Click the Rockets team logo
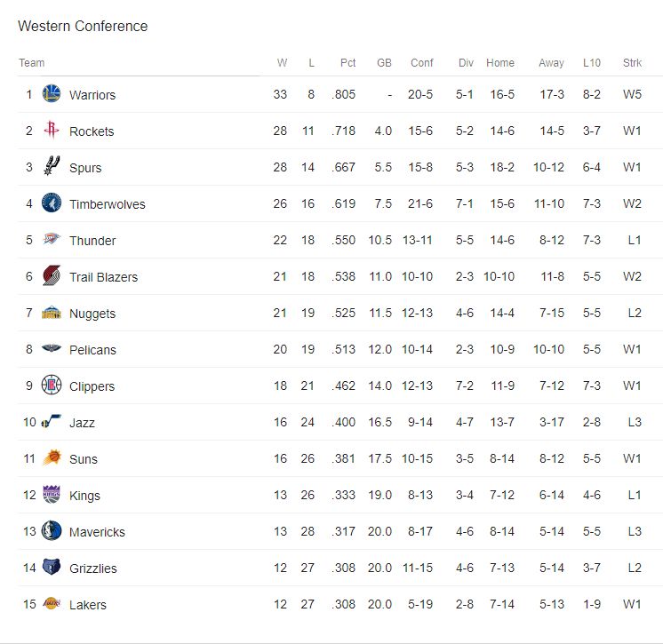This screenshot has height=644, width=663. (x=52, y=131)
